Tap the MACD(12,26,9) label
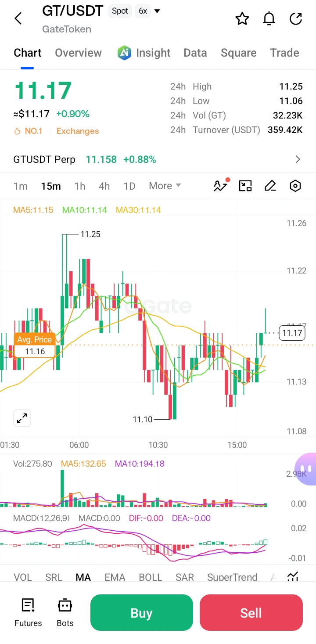Image resolution: width=316 pixels, height=644 pixels. [x=41, y=518]
